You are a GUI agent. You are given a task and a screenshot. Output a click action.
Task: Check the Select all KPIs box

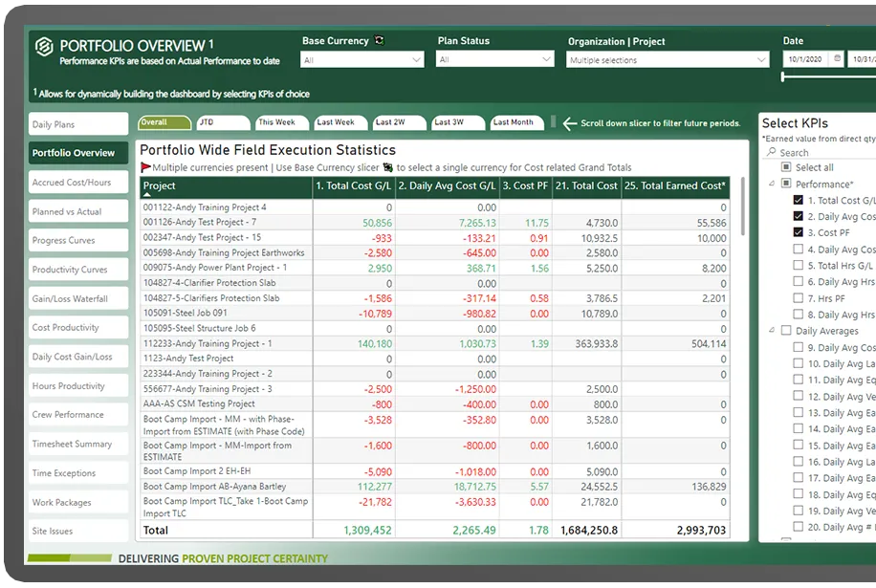(x=785, y=167)
